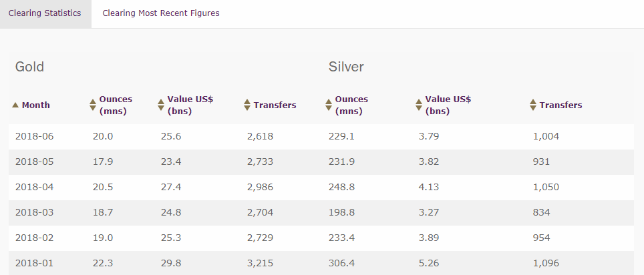The height and width of the screenshot is (275, 644).
Task: Click the Gold Value US$ (bns) header text
Action: (x=190, y=105)
